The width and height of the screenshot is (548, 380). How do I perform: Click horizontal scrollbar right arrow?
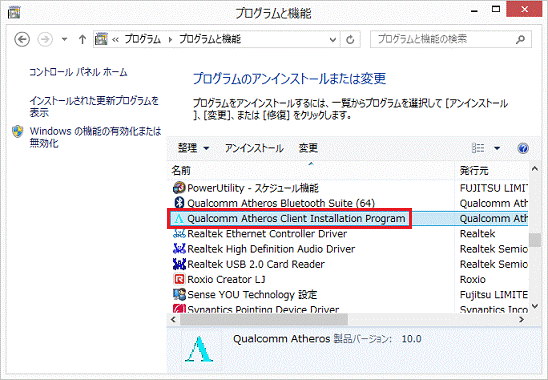(522, 320)
